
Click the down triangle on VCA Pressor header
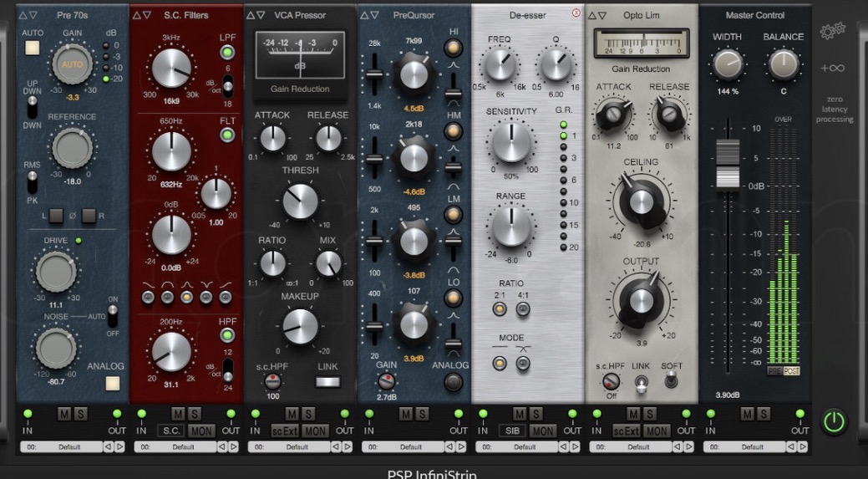[x=261, y=15]
